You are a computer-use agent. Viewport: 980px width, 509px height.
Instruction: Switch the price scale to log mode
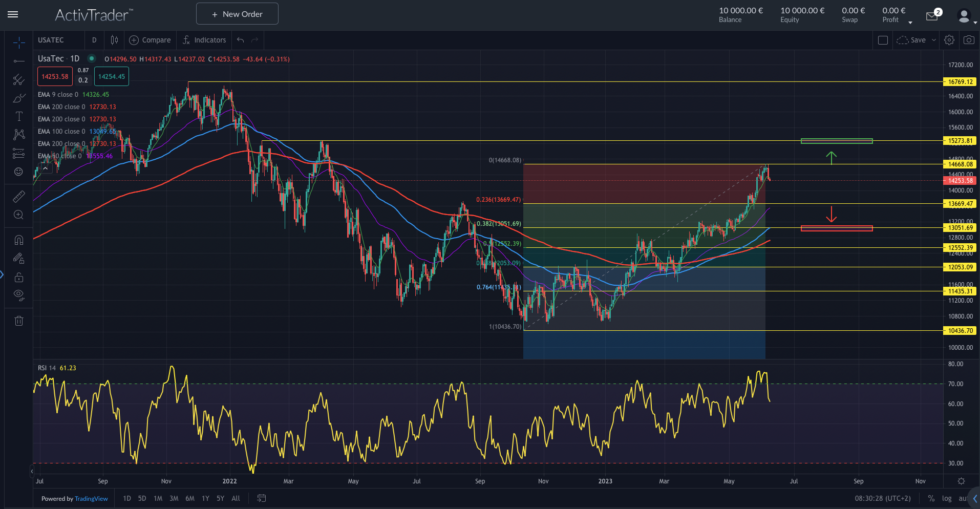click(947, 498)
